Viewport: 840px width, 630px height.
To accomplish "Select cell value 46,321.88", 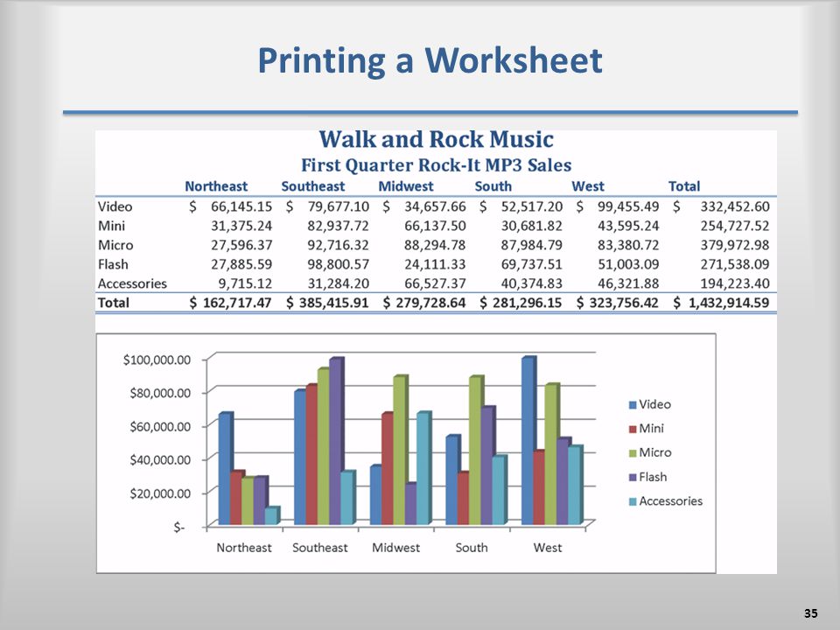I will click(x=628, y=283).
